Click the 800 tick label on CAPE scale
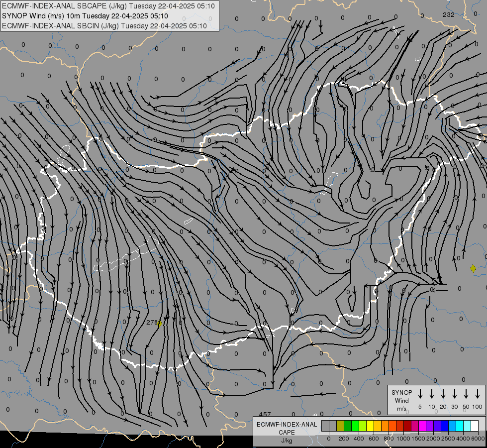Screen dimensions: 487x448 coord(389,439)
